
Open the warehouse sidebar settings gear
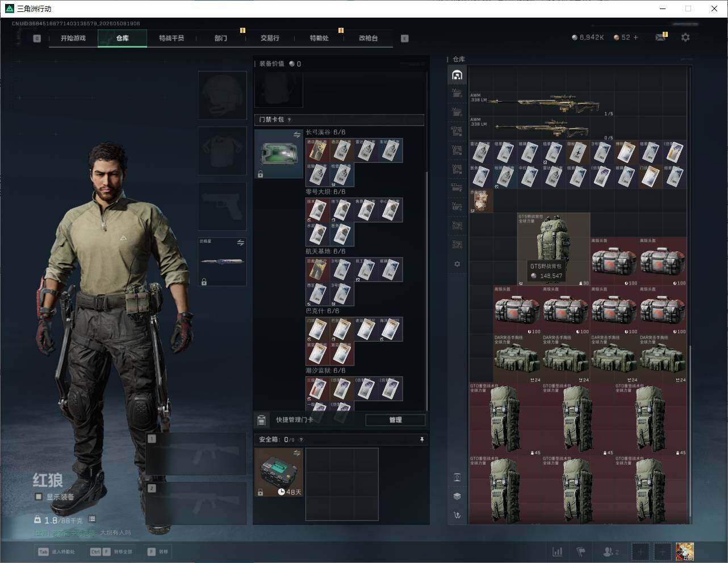pyautogui.click(x=457, y=264)
